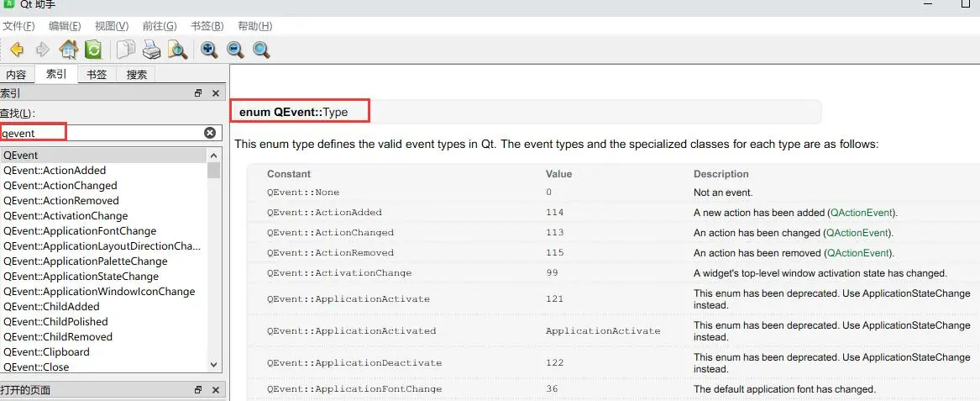Click the 查找 search input field
980x401 pixels.
pos(101,133)
